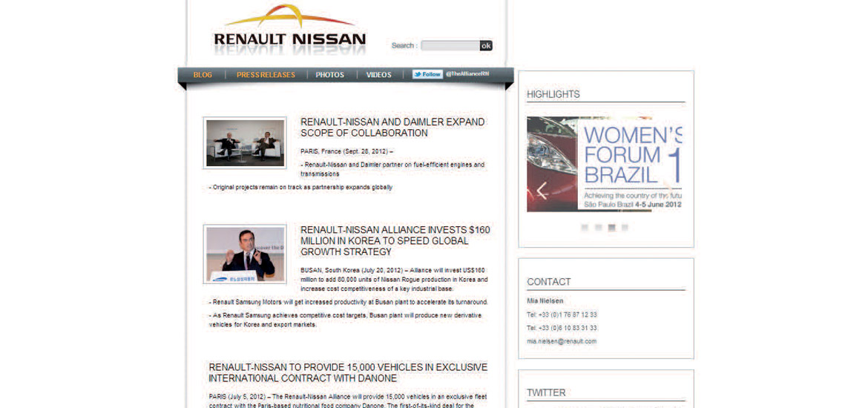868x408 pixels.
Task: Click the 'PARIS, France (Sept. 28, 2012)' dateline
Action: tap(347, 151)
